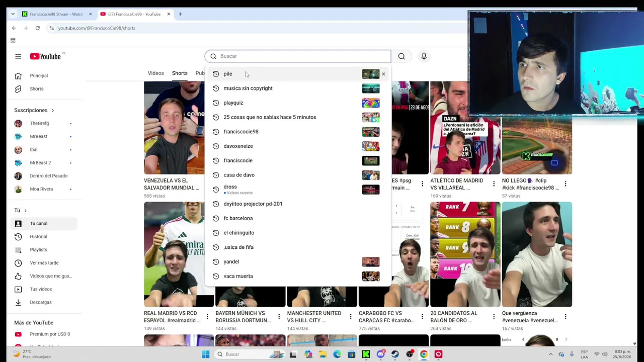Open options for Atlético de Madrid short
644x362 pixels.
click(x=494, y=184)
